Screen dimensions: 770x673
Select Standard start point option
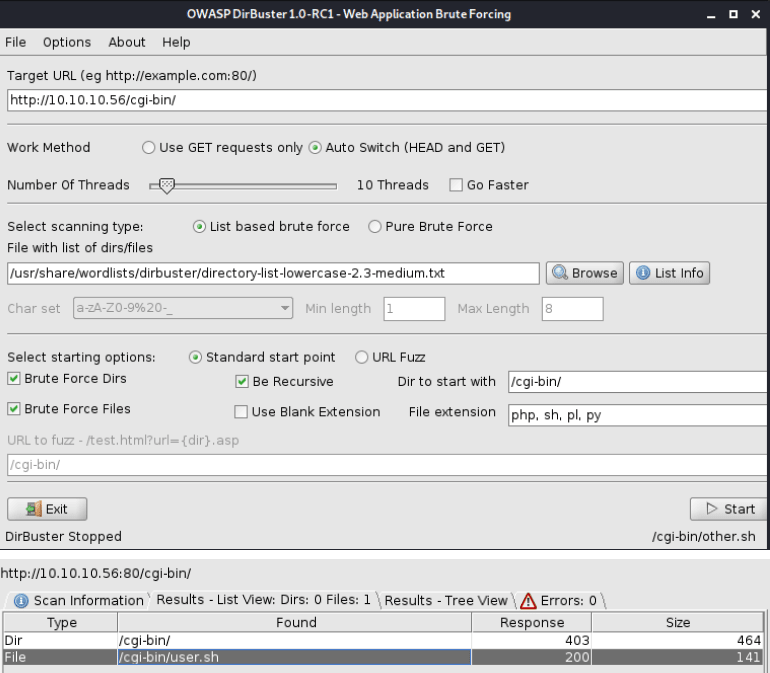pos(195,357)
